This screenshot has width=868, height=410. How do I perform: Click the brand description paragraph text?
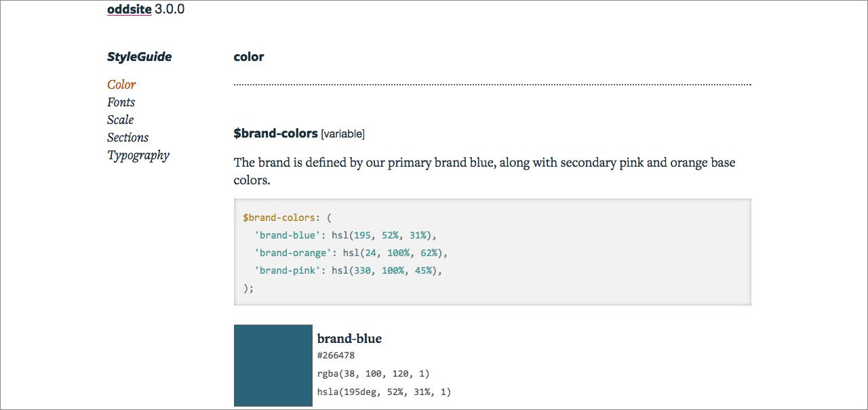click(x=484, y=171)
